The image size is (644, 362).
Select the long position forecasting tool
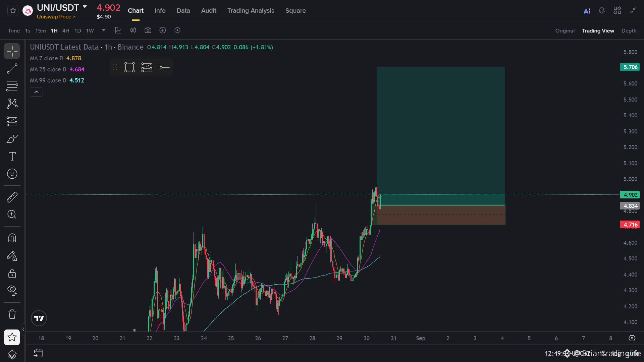[12, 121]
